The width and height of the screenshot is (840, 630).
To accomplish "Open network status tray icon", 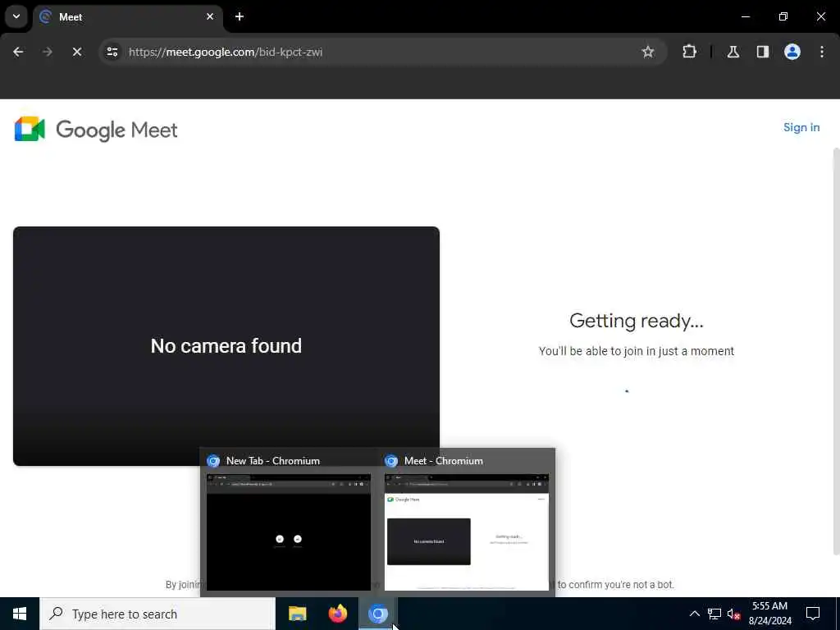I will [714, 614].
